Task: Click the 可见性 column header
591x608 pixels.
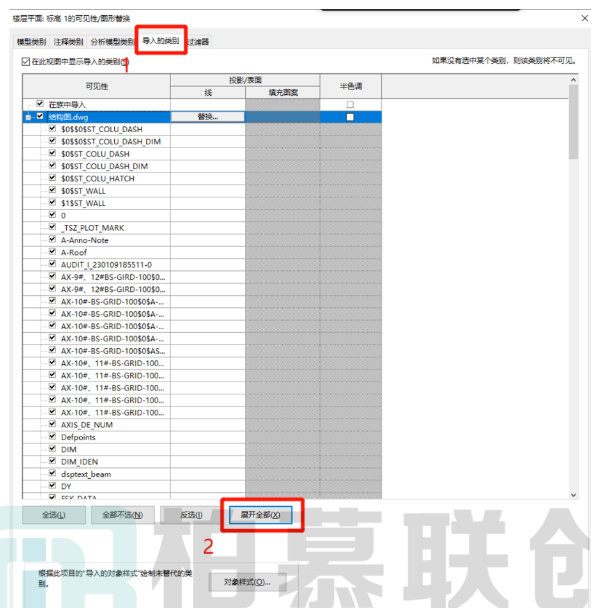Action: (x=97, y=86)
